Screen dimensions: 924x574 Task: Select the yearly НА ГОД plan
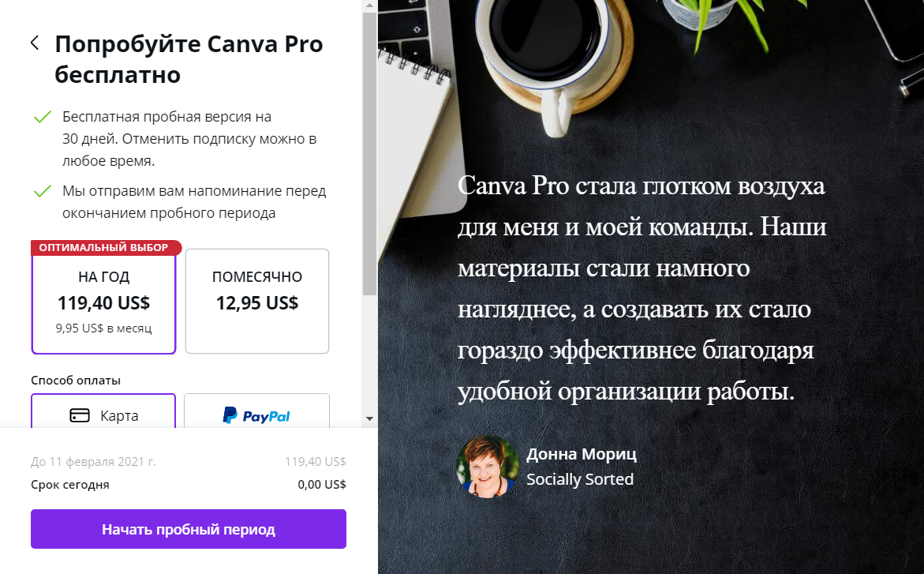point(103,302)
